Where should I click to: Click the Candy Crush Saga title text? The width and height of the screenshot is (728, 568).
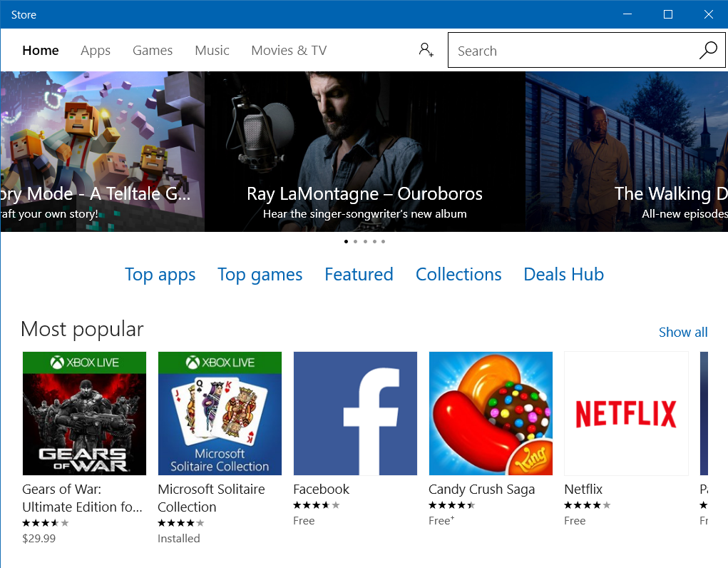coord(482,490)
